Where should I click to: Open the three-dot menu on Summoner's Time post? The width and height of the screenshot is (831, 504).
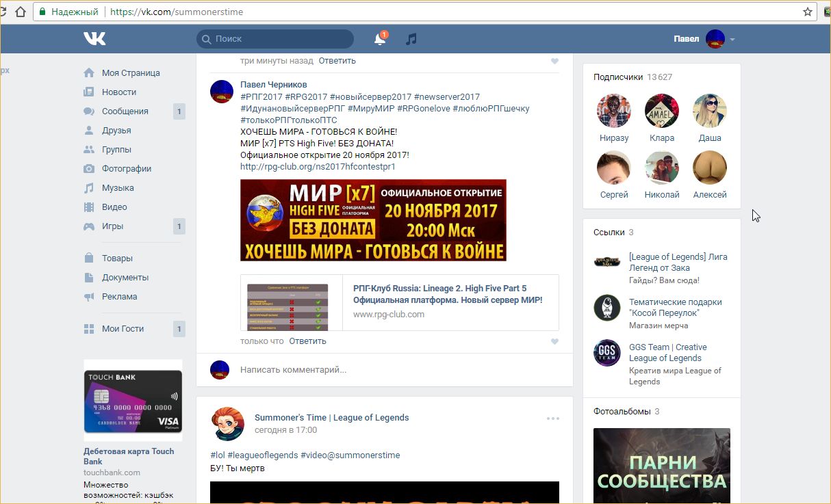point(552,419)
